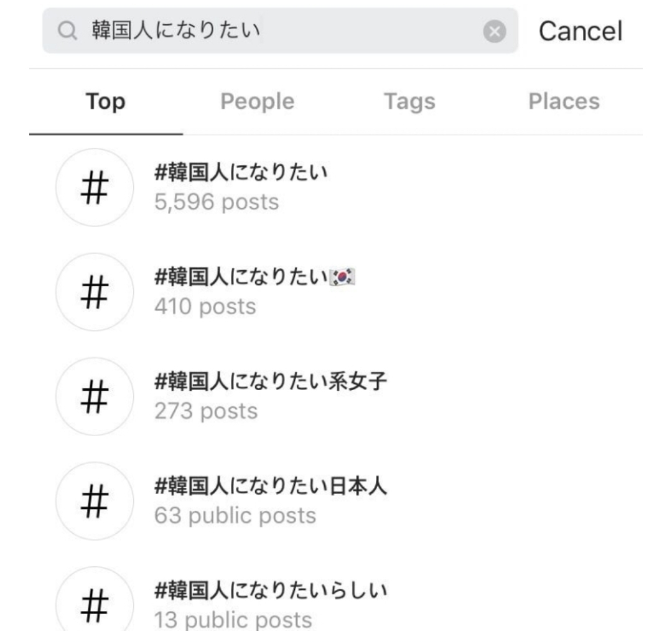Viewport: 672px width, 644px height.
Task: Open the hashtag with the Korean flag emoji
Action: tap(254, 279)
